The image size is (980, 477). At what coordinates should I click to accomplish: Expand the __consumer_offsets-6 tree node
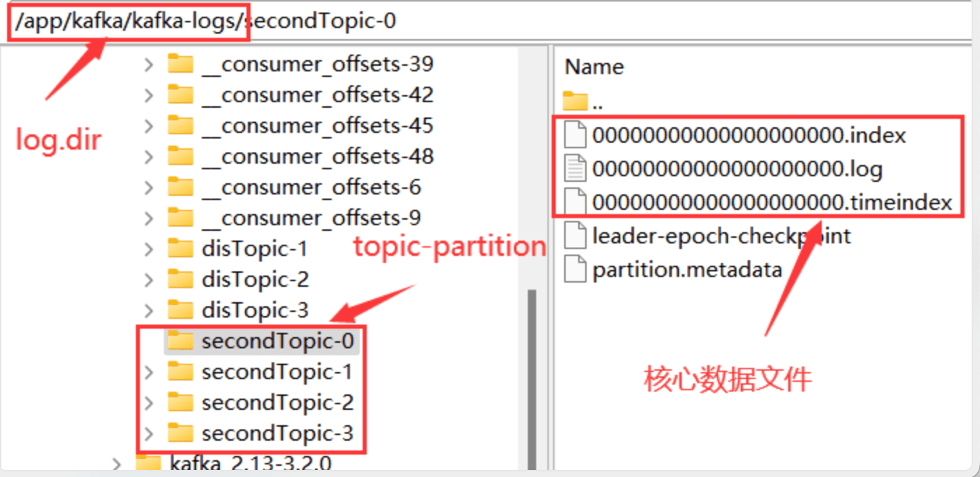(x=148, y=187)
